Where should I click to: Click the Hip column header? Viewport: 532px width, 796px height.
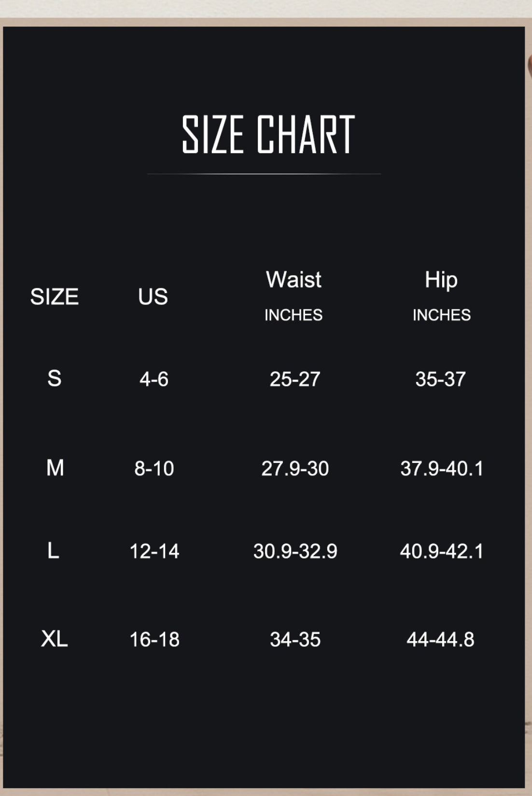pos(441,280)
